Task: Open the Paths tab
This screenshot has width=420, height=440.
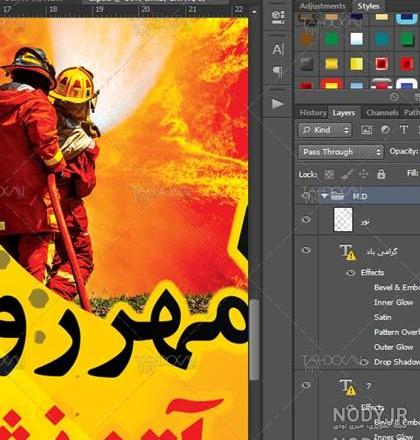Action: click(412, 113)
